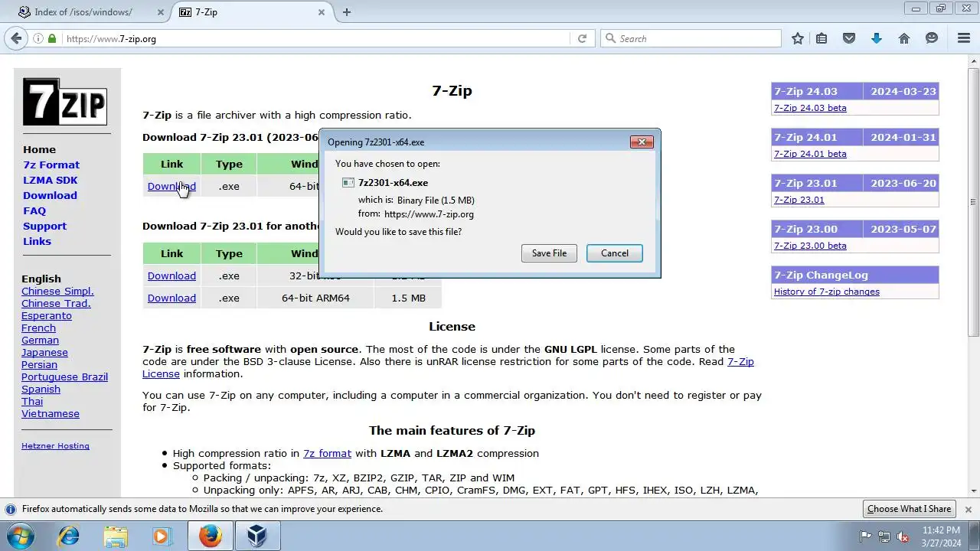
Task: Launch Internet Explorer from the taskbar
Action: pos(69,536)
